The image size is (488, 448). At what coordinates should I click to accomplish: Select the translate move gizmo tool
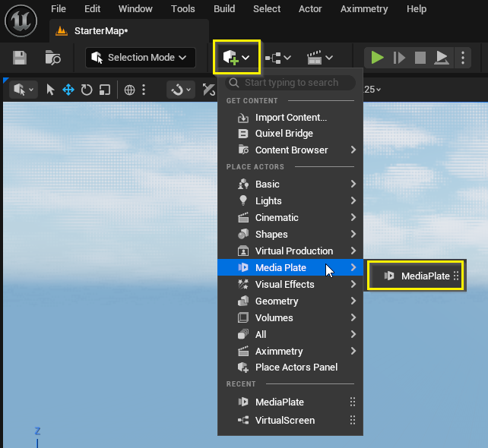68,90
